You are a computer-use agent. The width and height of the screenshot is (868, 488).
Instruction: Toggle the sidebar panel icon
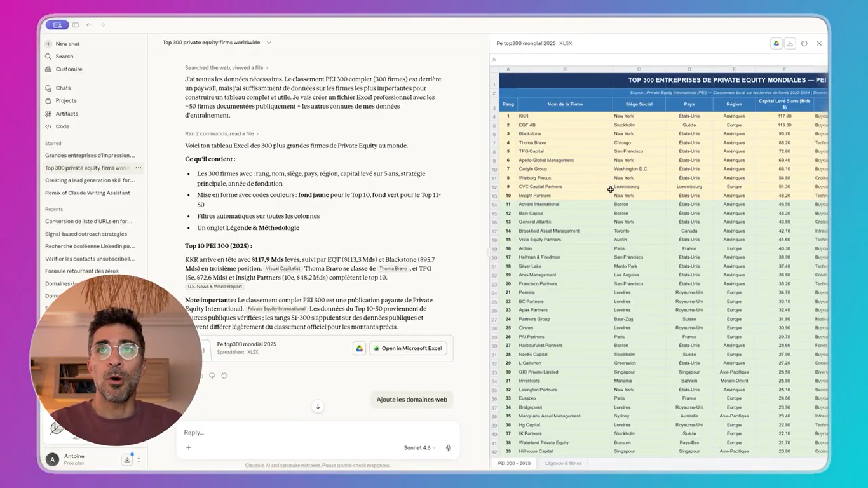click(76, 25)
